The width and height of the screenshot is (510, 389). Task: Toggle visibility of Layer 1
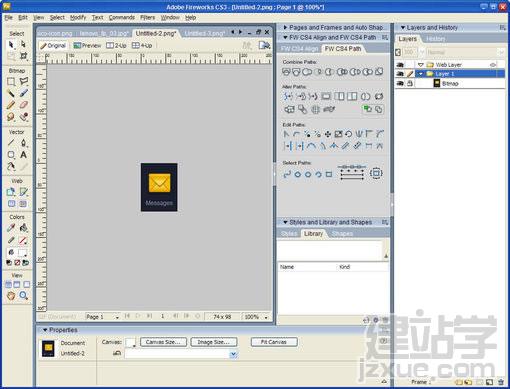pyautogui.click(x=400, y=74)
